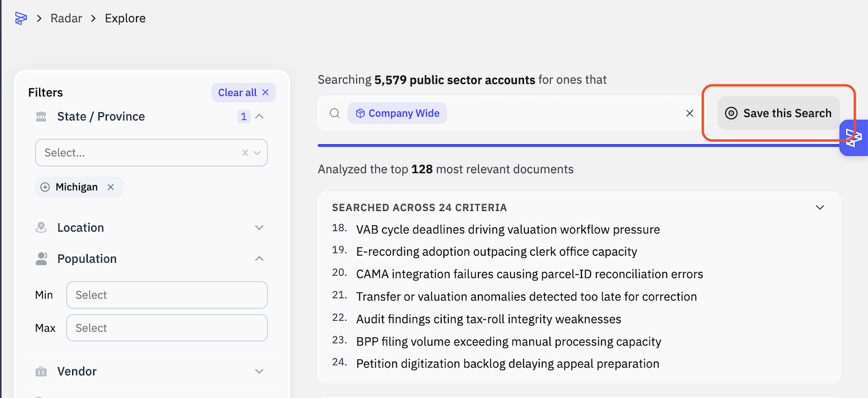Focus the Population Min select field
Image resolution: width=868 pixels, height=398 pixels.
click(x=167, y=295)
